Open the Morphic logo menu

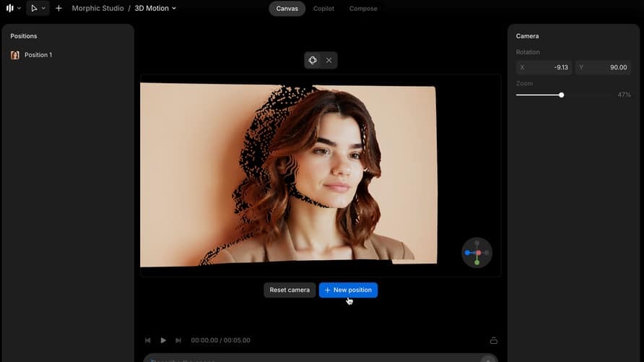pyautogui.click(x=10, y=8)
